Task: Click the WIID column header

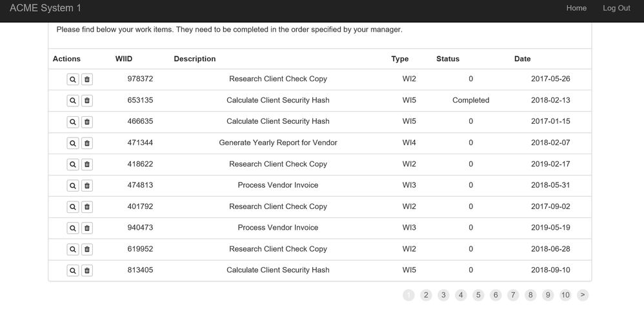Action: [124, 59]
